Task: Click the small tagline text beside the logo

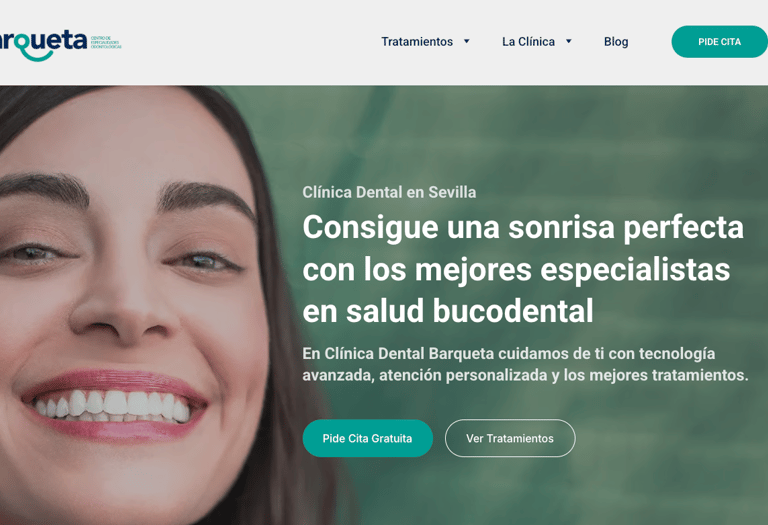Action: point(106,42)
